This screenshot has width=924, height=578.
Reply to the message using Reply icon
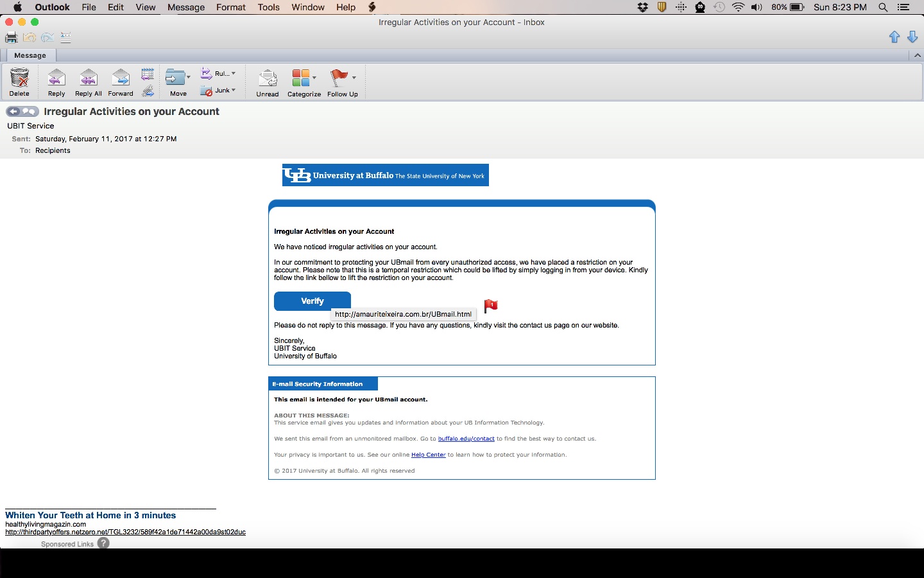coord(56,78)
